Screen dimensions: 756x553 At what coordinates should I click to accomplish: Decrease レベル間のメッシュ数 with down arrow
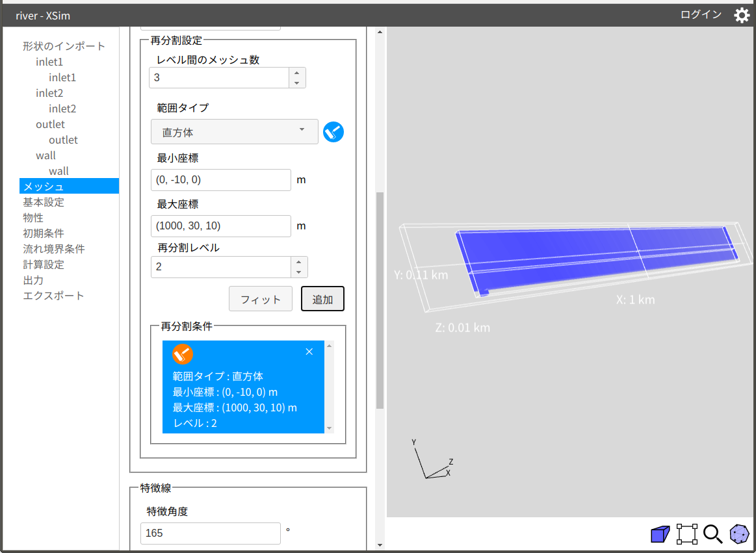(297, 83)
